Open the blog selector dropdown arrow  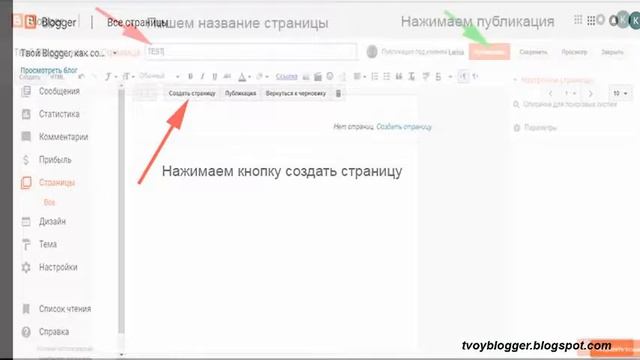(x=115, y=53)
